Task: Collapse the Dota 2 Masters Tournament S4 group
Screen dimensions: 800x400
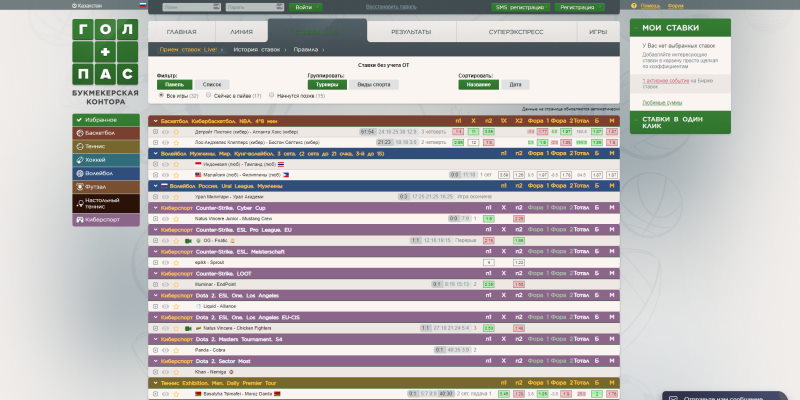Action: 156,339
